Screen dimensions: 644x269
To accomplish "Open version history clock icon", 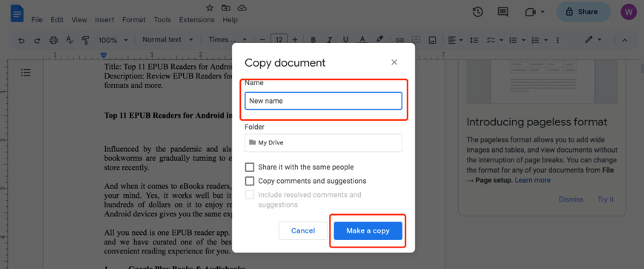I will (x=478, y=12).
